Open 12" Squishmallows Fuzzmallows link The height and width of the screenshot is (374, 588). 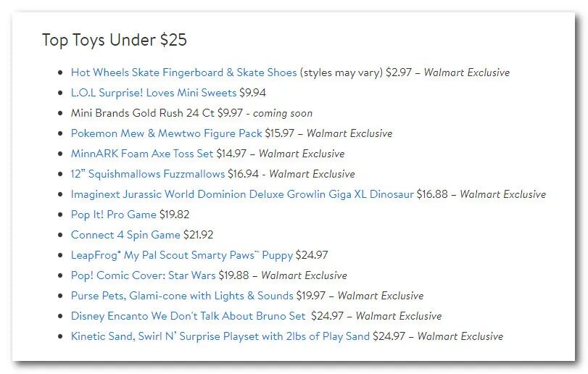(148, 174)
